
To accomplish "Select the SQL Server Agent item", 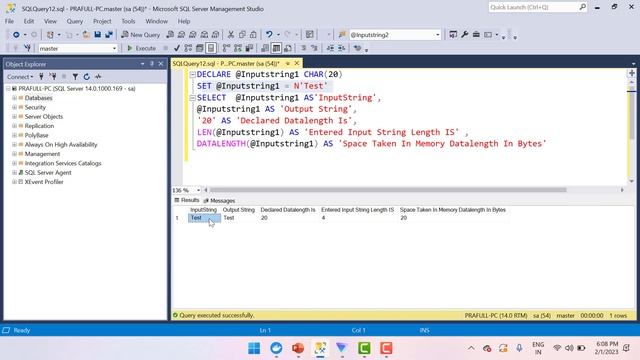I will point(48,173).
